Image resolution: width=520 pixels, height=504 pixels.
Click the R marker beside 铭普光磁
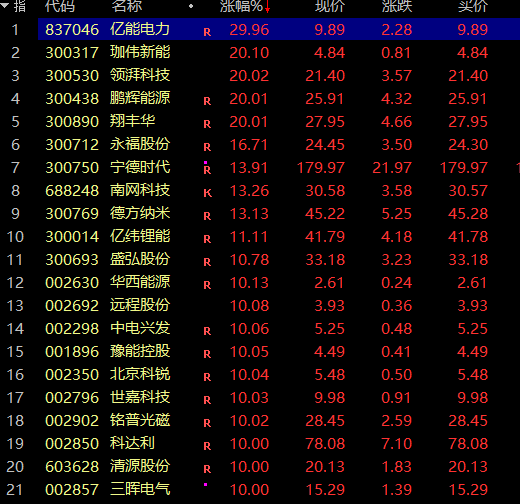(x=207, y=423)
